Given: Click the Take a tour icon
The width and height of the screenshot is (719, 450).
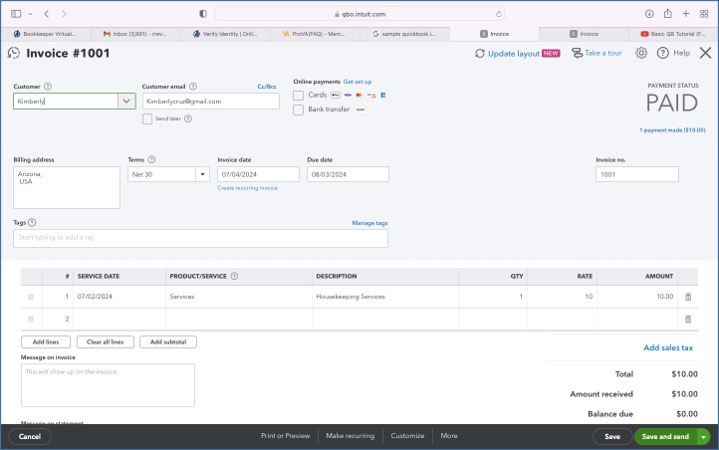Looking at the screenshot, I should coord(577,53).
